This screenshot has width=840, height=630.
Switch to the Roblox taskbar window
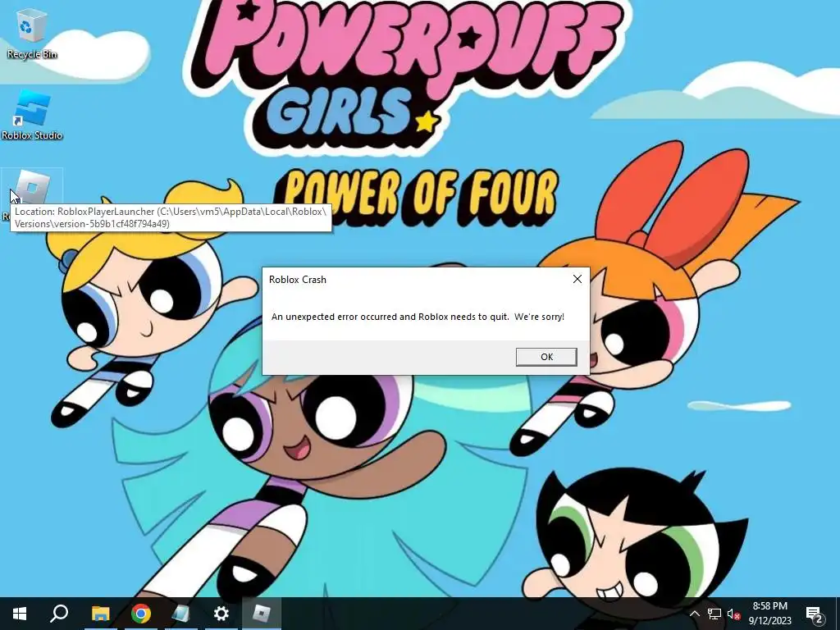[262, 614]
